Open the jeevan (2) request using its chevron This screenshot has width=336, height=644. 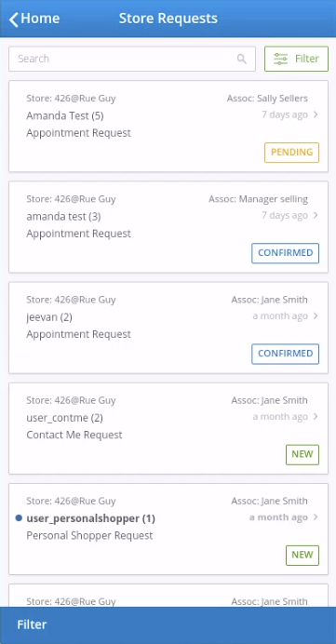[x=316, y=315]
